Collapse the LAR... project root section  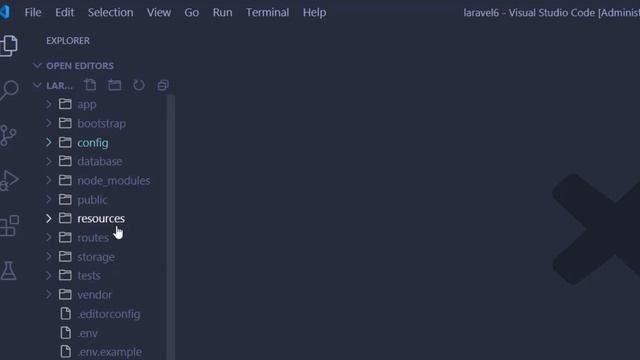(x=37, y=85)
